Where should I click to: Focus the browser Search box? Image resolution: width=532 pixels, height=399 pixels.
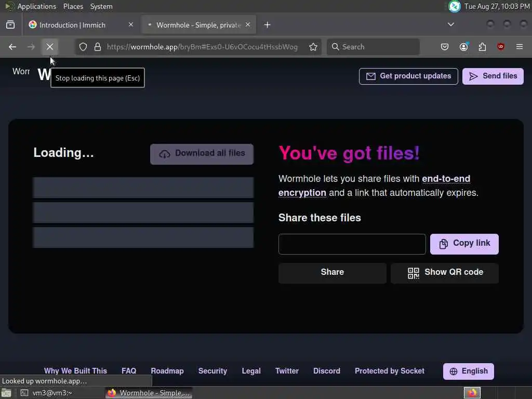pyautogui.click(x=373, y=47)
